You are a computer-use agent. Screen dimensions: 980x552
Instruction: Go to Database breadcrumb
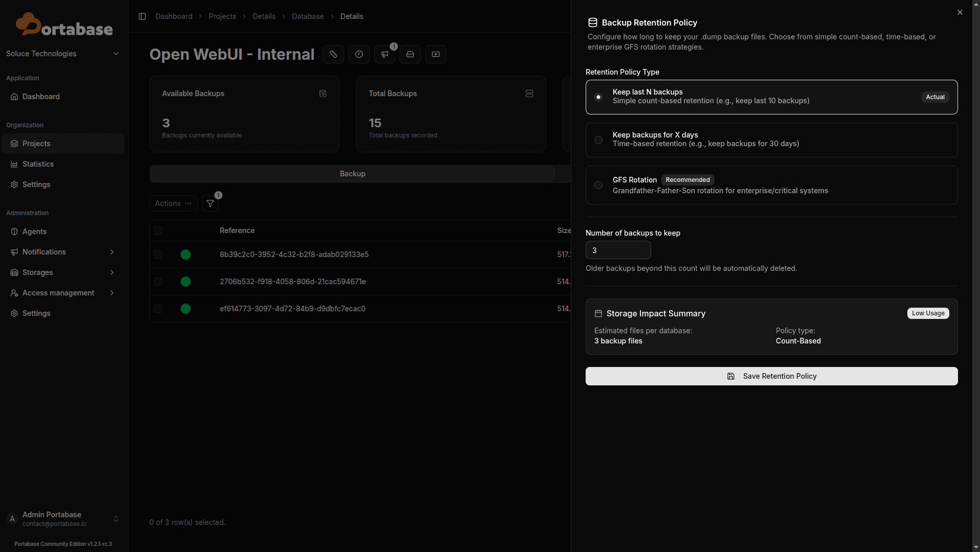(308, 16)
